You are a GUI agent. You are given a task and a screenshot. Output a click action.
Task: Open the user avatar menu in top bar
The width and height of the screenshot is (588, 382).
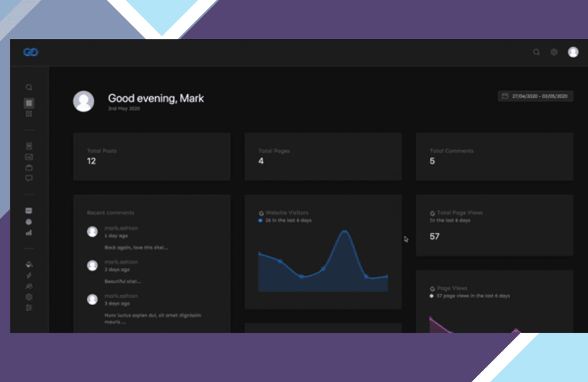[x=573, y=52]
